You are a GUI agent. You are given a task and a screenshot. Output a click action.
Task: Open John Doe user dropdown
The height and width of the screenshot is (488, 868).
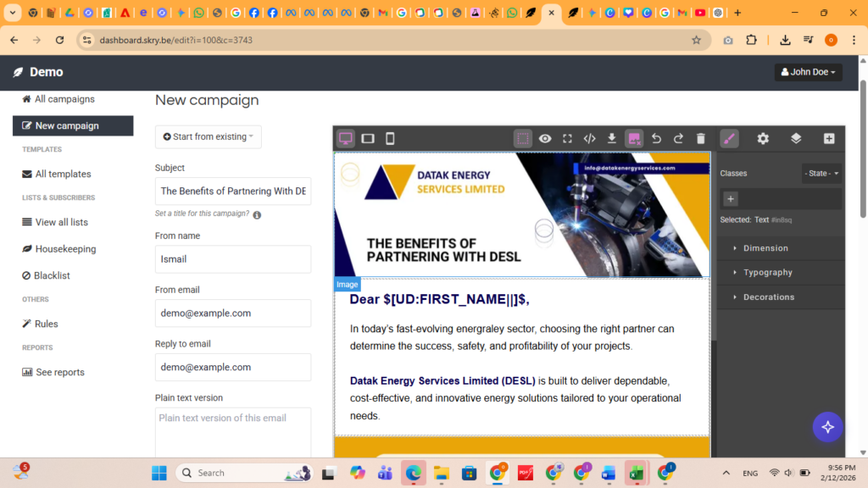click(x=808, y=72)
